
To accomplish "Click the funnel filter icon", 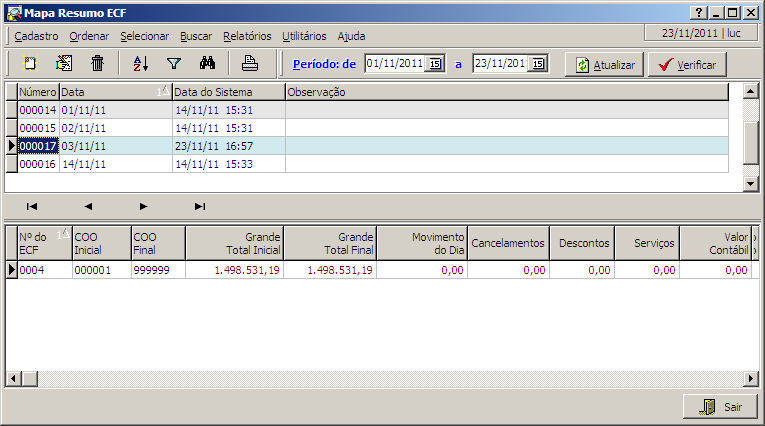I will 174,63.
